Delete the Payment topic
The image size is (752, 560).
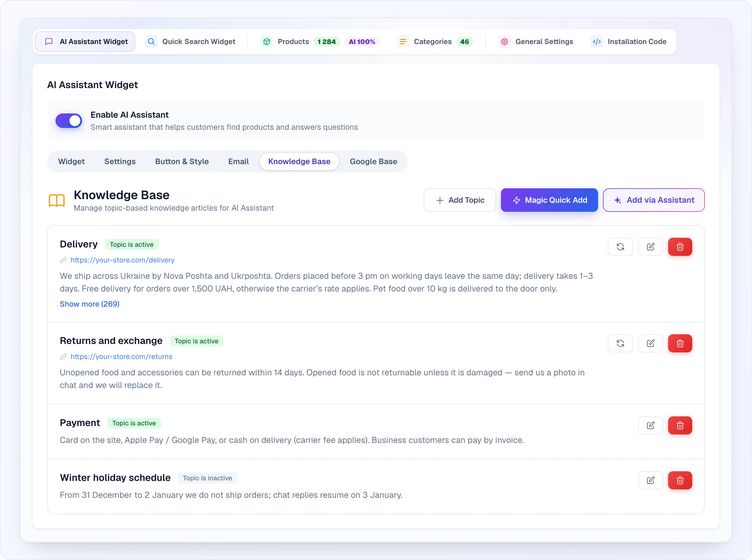680,425
